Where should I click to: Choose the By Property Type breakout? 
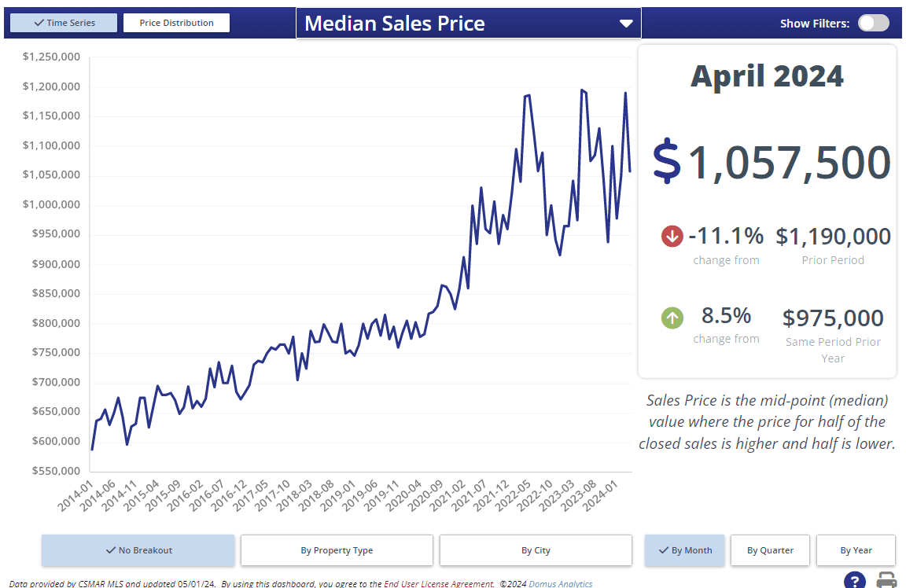[337, 550]
